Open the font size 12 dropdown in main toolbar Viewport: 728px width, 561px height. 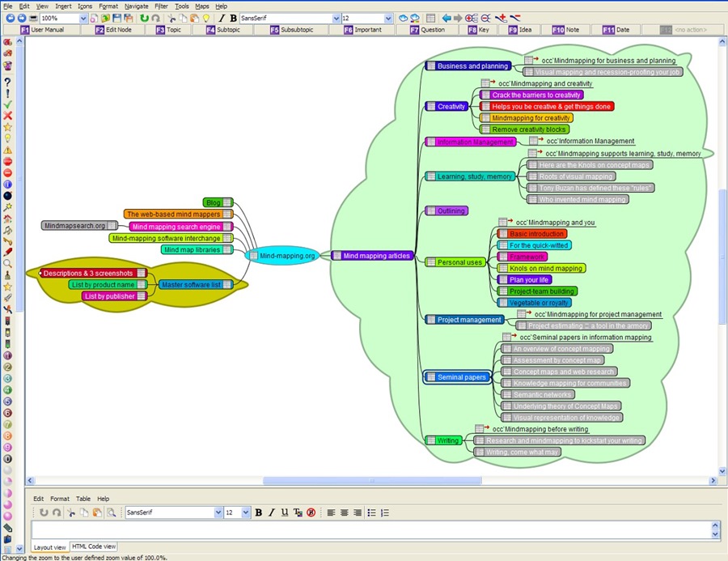pos(388,18)
